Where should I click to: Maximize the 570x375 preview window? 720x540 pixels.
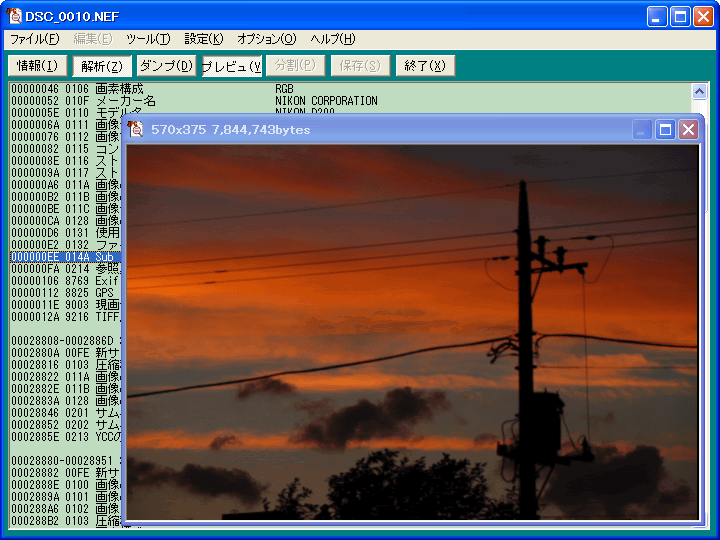[665, 130]
